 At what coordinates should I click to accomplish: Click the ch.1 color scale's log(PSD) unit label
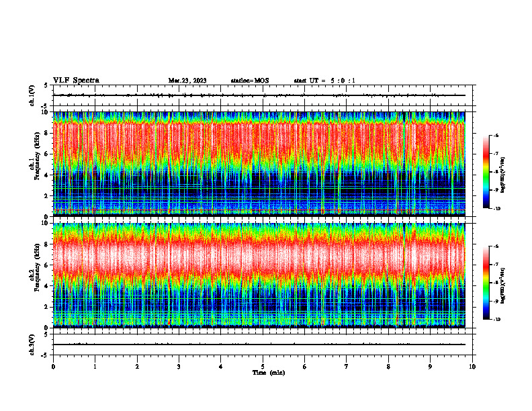503,175
